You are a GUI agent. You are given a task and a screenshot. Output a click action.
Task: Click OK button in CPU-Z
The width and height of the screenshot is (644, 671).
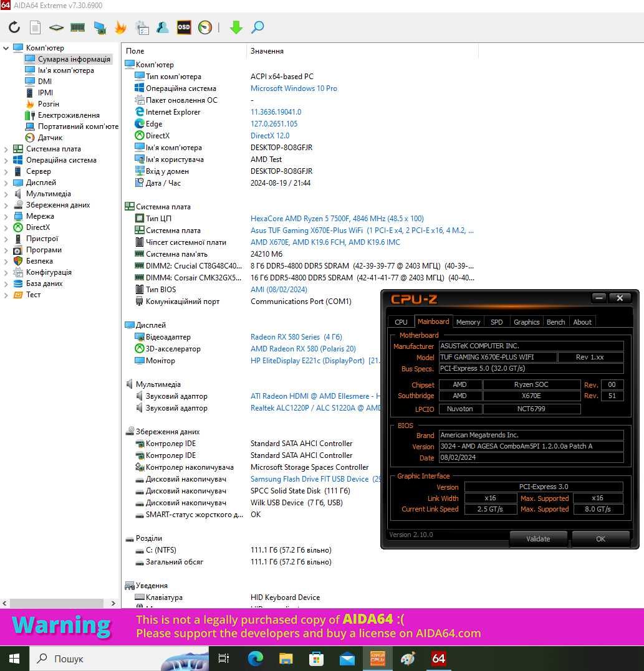click(600, 539)
